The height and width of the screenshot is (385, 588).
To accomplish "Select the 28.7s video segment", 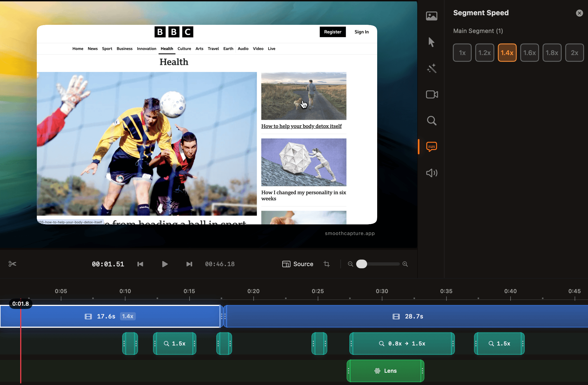I will [x=407, y=316].
